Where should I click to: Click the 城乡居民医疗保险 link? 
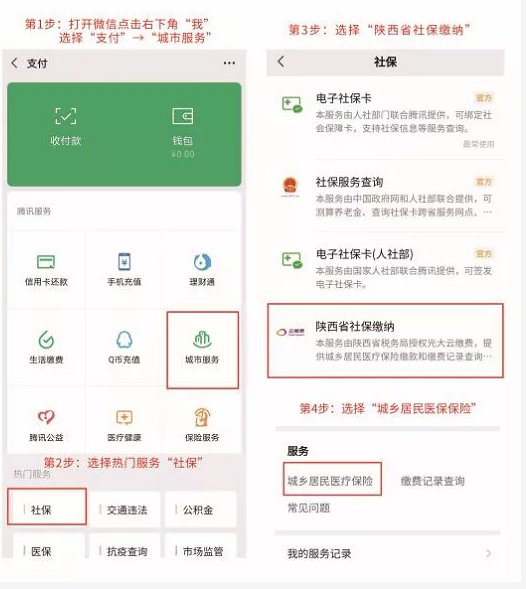330,481
